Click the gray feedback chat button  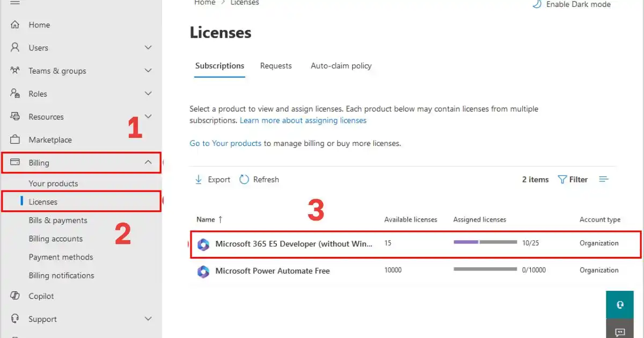619,330
